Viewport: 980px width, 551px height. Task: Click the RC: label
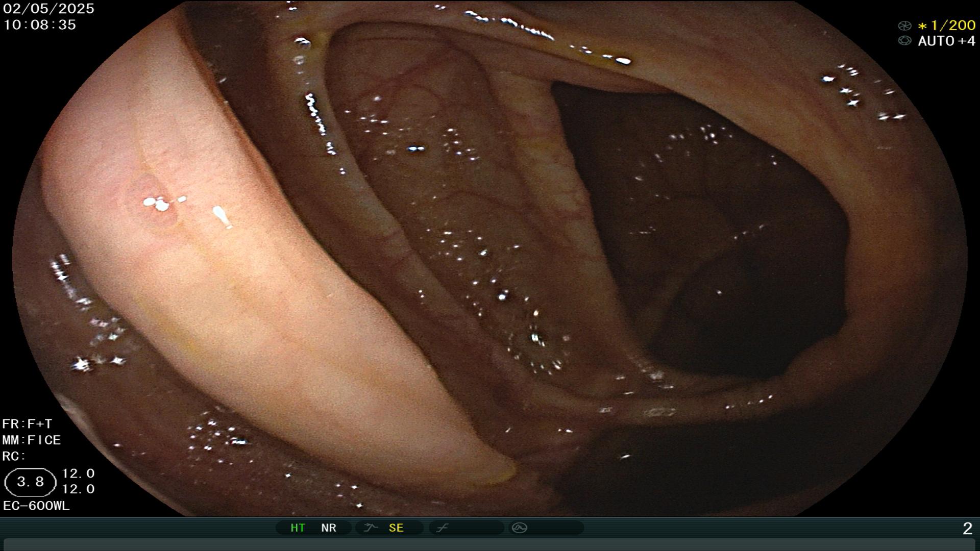click(14, 456)
